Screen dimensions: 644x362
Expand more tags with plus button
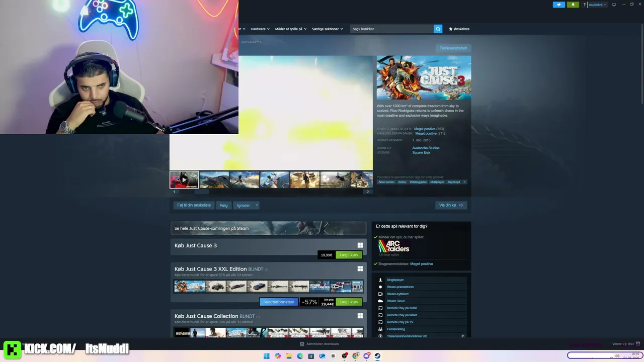coord(464,182)
